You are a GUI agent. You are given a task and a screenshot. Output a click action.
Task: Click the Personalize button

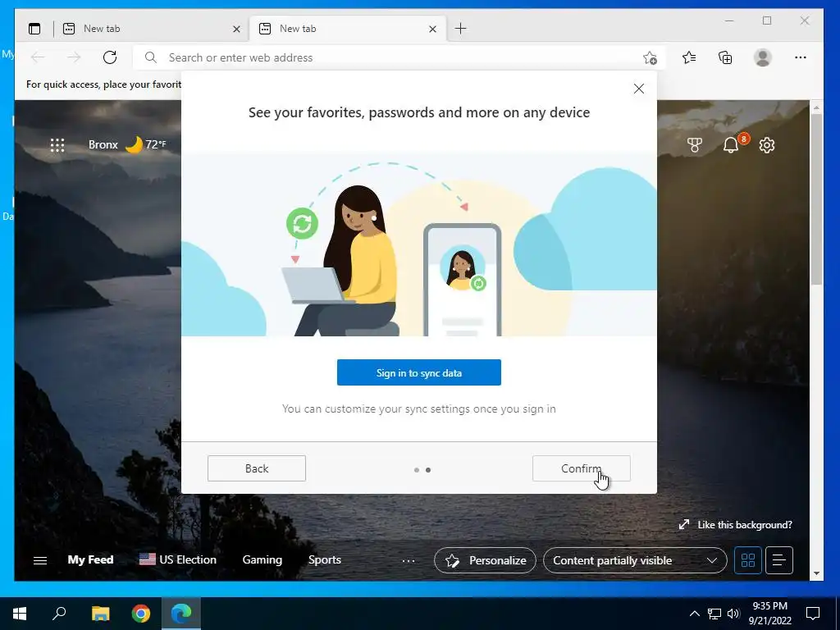click(485, 560)
